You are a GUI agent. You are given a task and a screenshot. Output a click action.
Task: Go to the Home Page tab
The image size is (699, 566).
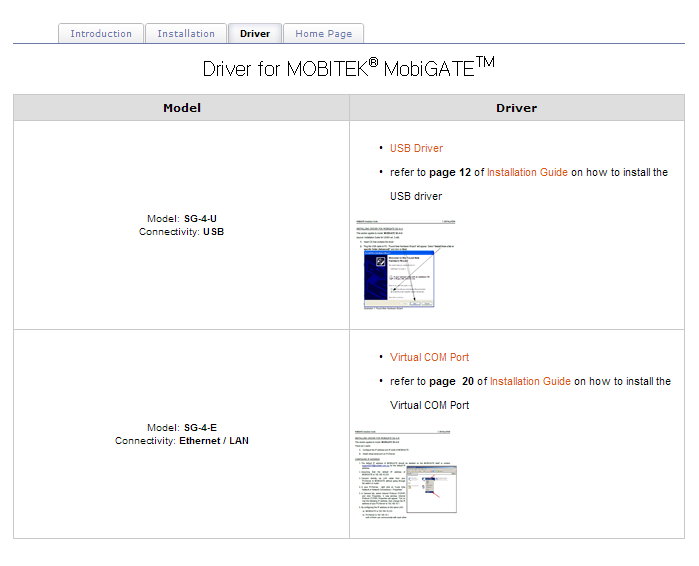click(x=323, y=34)
